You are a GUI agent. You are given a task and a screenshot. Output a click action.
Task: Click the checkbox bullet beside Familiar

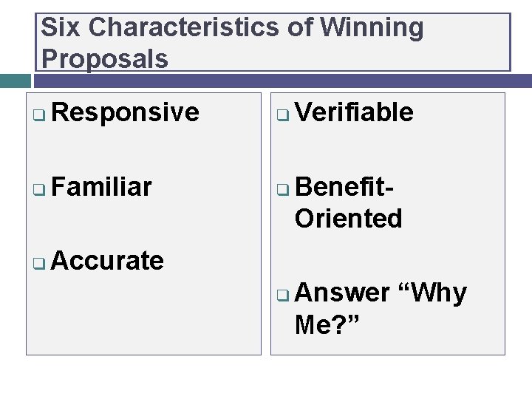[39, 189]
